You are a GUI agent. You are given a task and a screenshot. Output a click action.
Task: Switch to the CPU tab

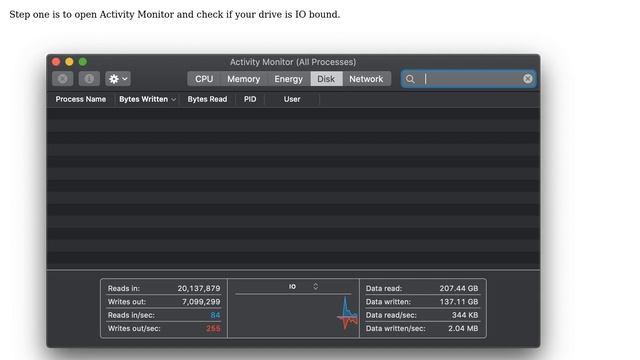pos(204,79)
